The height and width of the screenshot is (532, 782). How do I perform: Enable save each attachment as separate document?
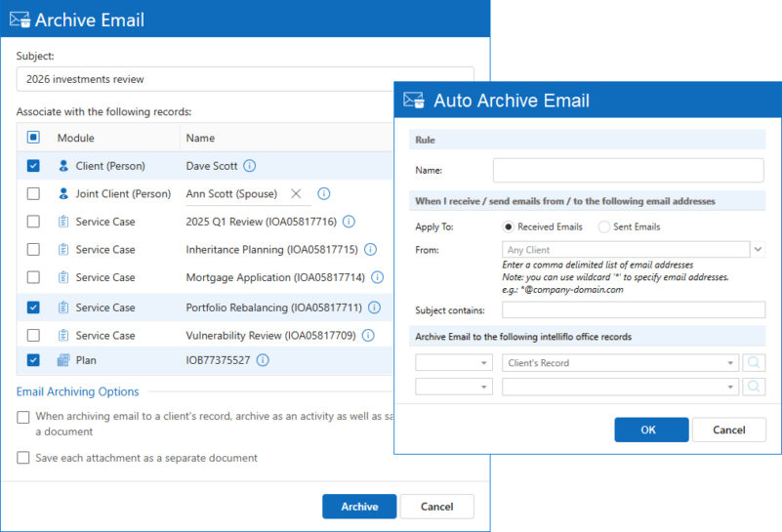click(x=23, y=458)
